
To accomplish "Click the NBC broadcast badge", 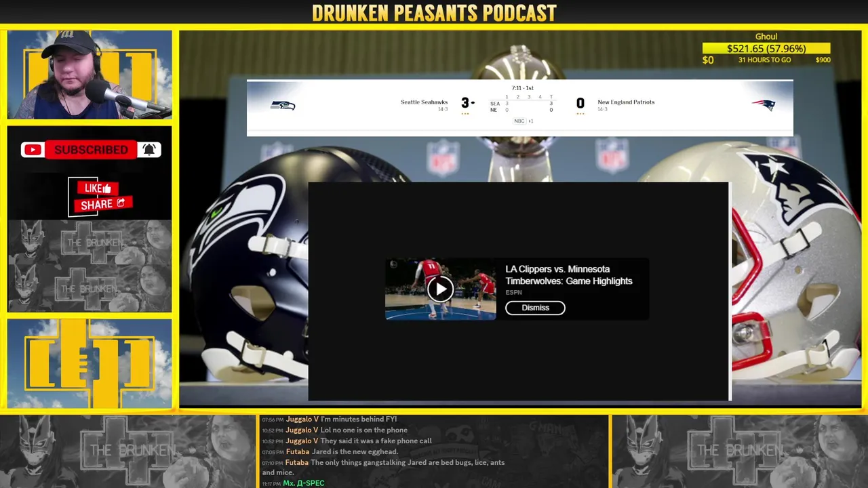I will [x=519, y=121].
